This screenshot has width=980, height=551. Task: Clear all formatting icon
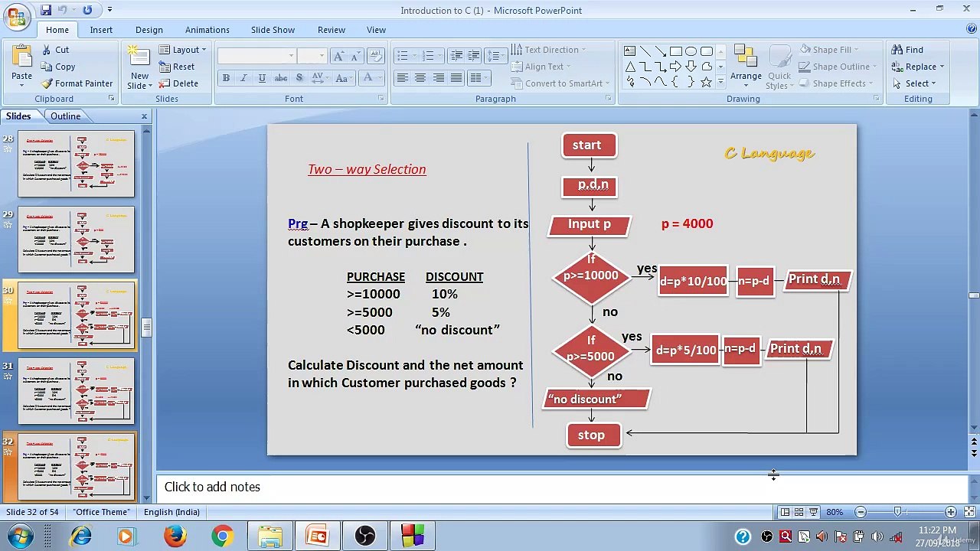pyautogui.click(x=375, y=56)
